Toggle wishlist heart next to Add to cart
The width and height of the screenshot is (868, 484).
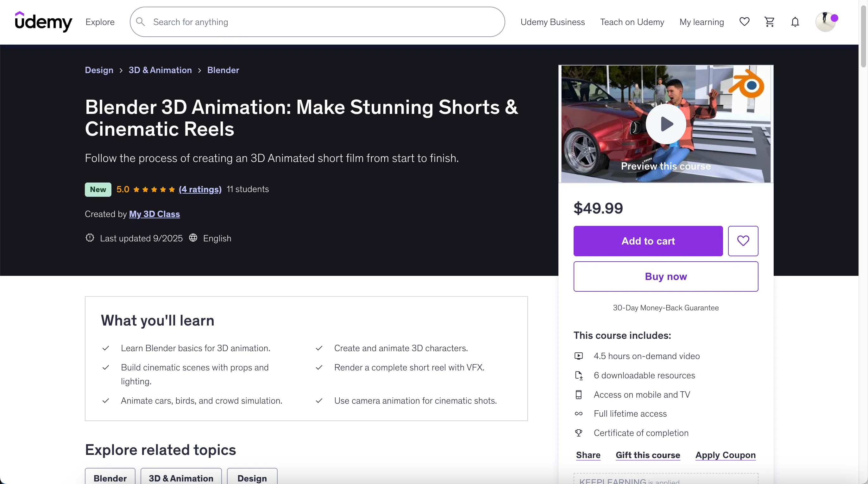click(743, 241)
